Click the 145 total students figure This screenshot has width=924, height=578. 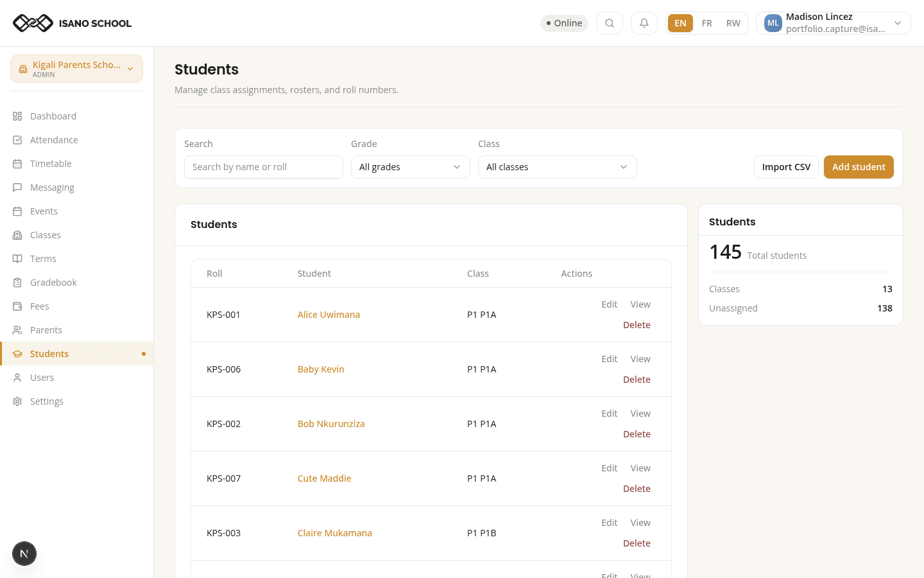(x=726, y=252)
